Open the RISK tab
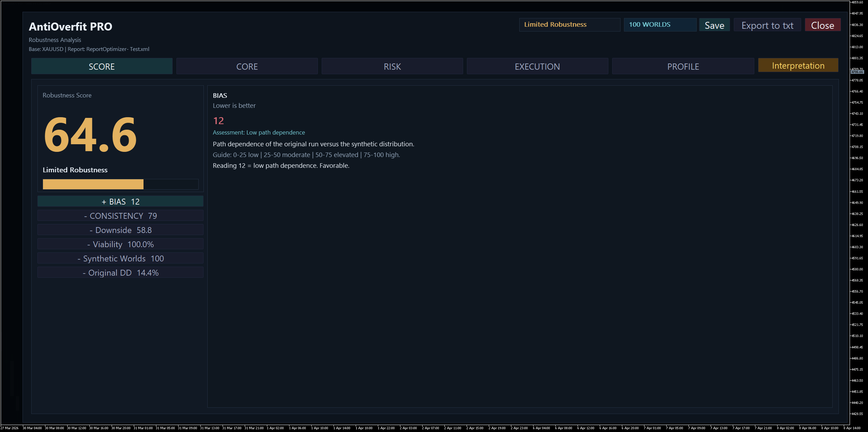The image size is (868, 432). click(392, 66)
